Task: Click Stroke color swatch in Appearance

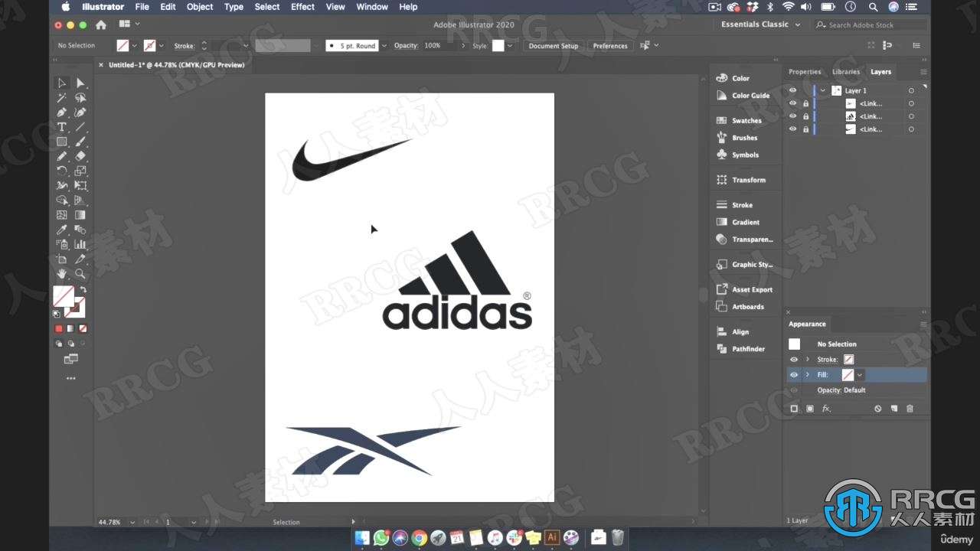Action: [x=848, y=360]
